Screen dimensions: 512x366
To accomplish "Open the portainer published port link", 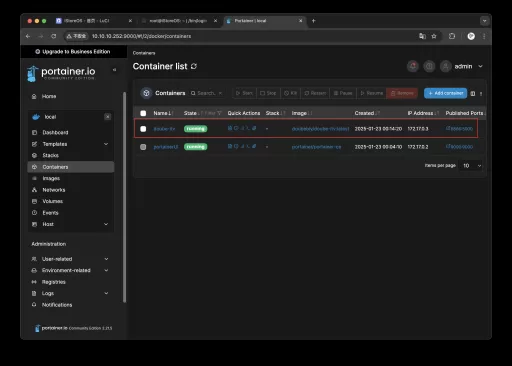I will 459,147.
